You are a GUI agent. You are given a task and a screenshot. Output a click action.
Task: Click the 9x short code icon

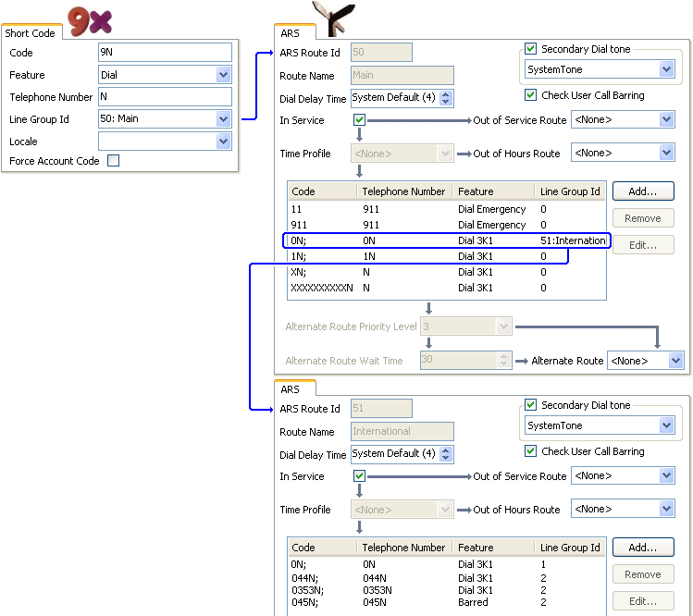(x=90, y=20)
